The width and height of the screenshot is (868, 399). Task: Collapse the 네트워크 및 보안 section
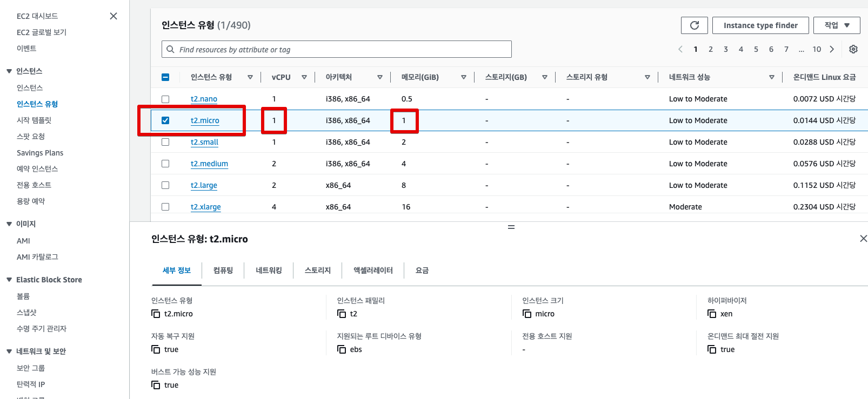click(9, 351)
